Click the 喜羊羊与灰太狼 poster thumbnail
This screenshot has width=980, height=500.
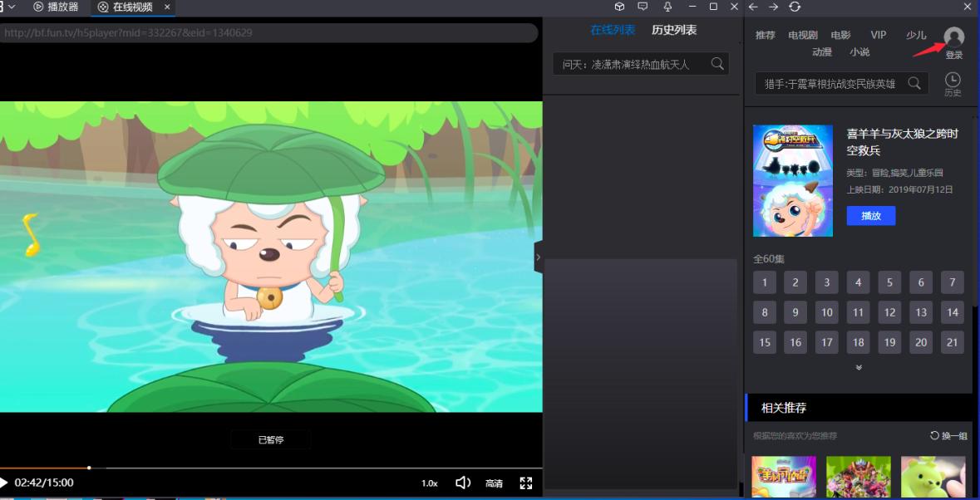792,180
